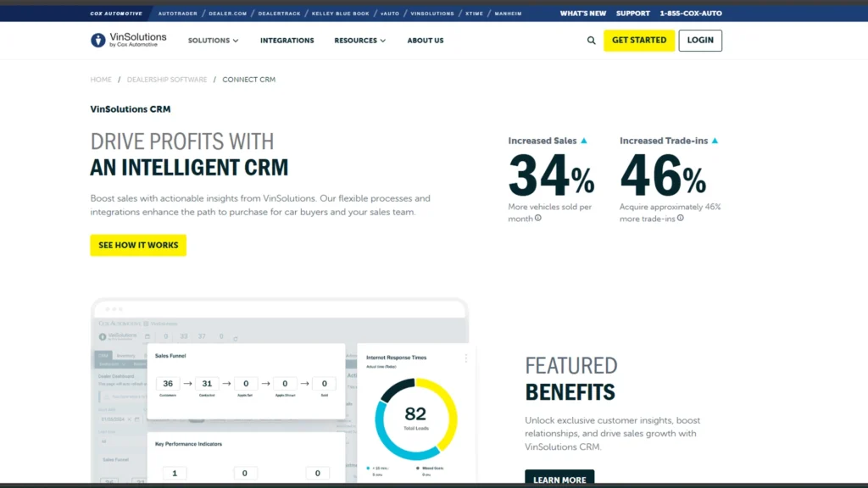868x488 pixels.
Task: Click the Learn More button
Action: point(559,479)
